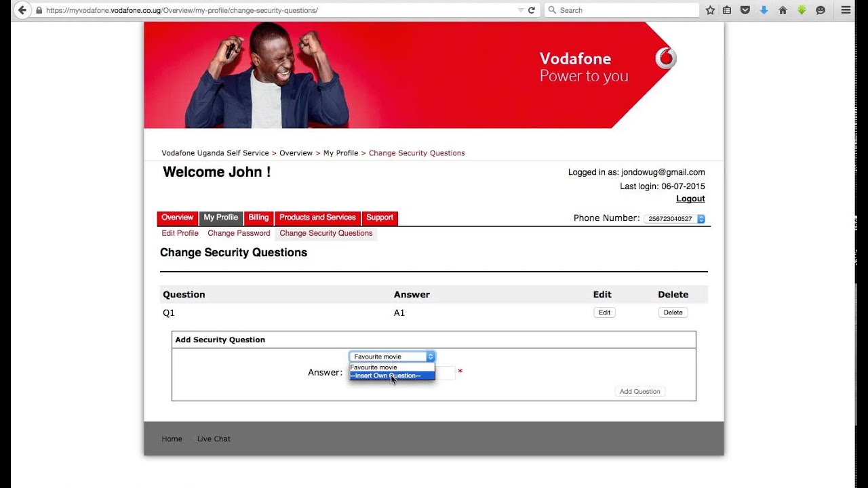Click the A1 answer cell
Image resolution: width=868 pixels, height=488 pixels.
(399, 313)
